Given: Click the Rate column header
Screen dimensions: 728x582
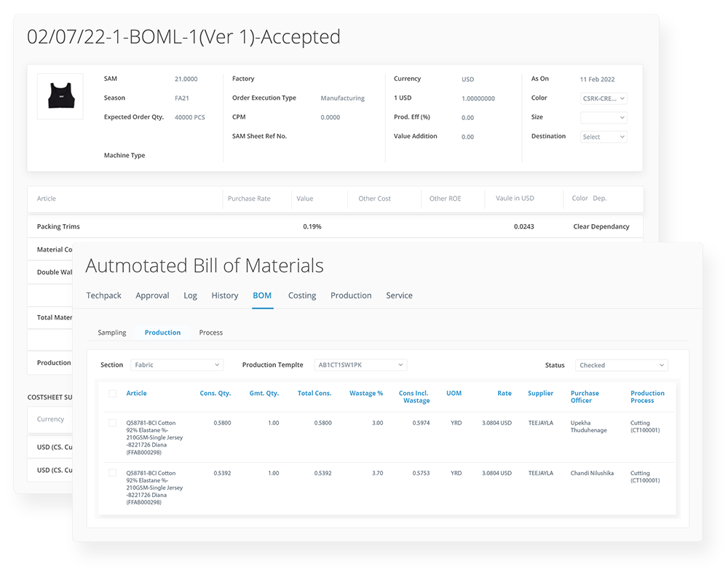Looking at the screenshot, I should 505,393.
